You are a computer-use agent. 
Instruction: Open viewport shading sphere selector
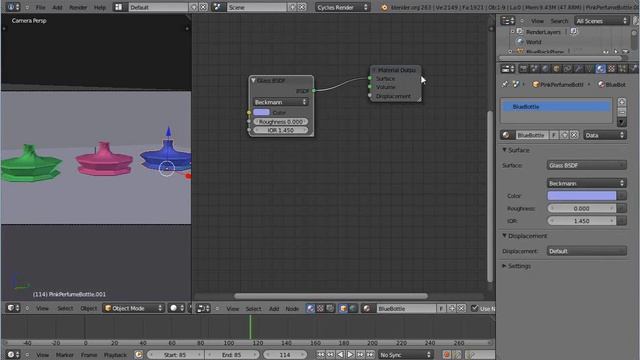click(x=176, y=308)
